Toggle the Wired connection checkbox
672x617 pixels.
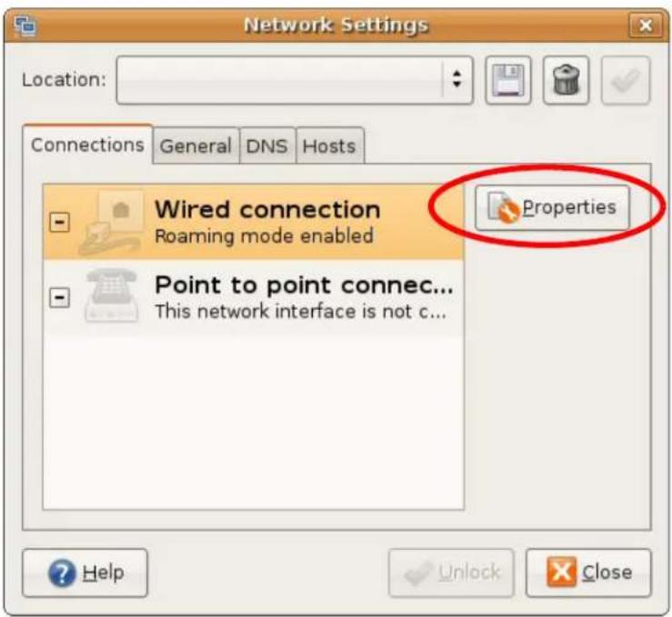click(x=60, y=222)
